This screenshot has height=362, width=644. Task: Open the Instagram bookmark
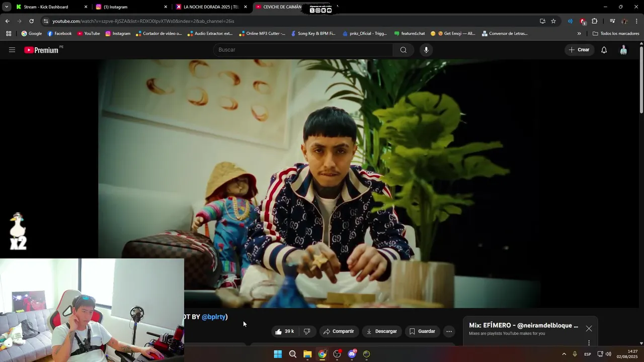[118, 34]
